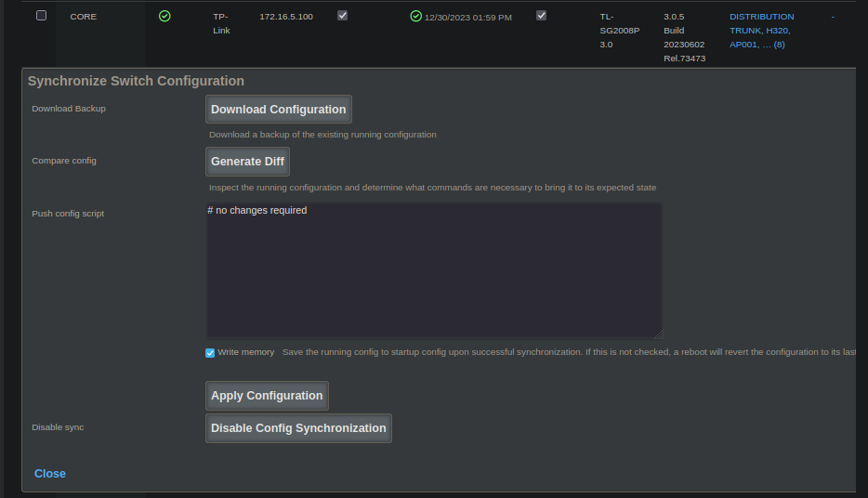The height and width of the screenshot is (498, 868).
Task: Click 'Synchronize Switch Configuration' heading
Action: click(136, 81)
